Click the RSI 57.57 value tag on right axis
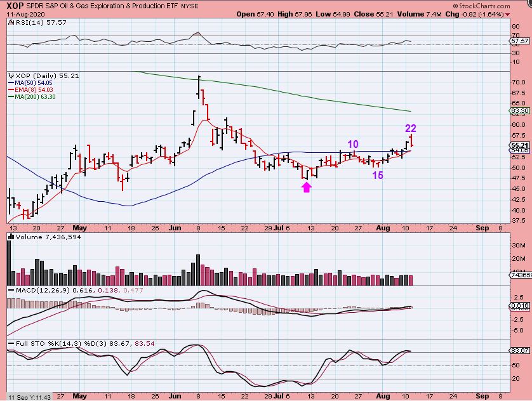532x401 pixels. (x=519, y=41)
